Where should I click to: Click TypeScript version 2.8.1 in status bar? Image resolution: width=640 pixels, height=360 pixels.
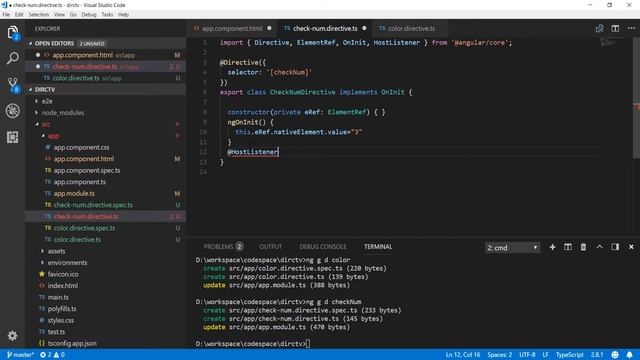point(597,355)
